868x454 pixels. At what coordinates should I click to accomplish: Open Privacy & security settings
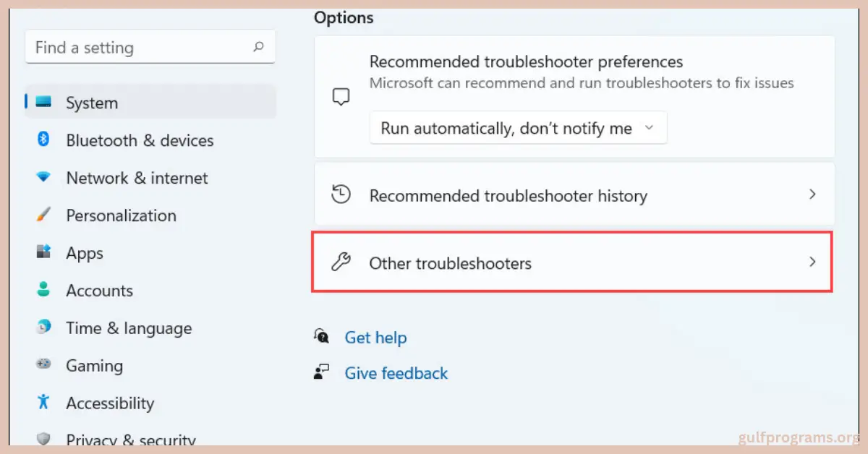[130, 439]
